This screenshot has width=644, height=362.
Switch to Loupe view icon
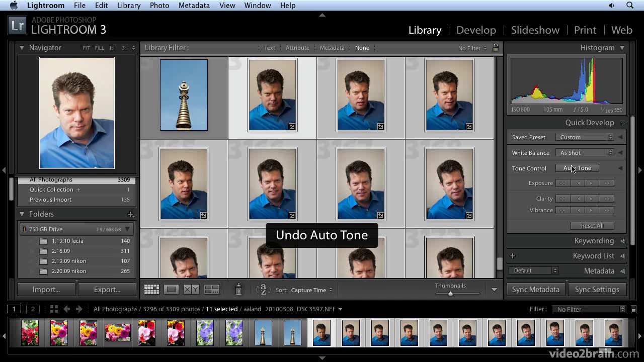tap(172, 290)
